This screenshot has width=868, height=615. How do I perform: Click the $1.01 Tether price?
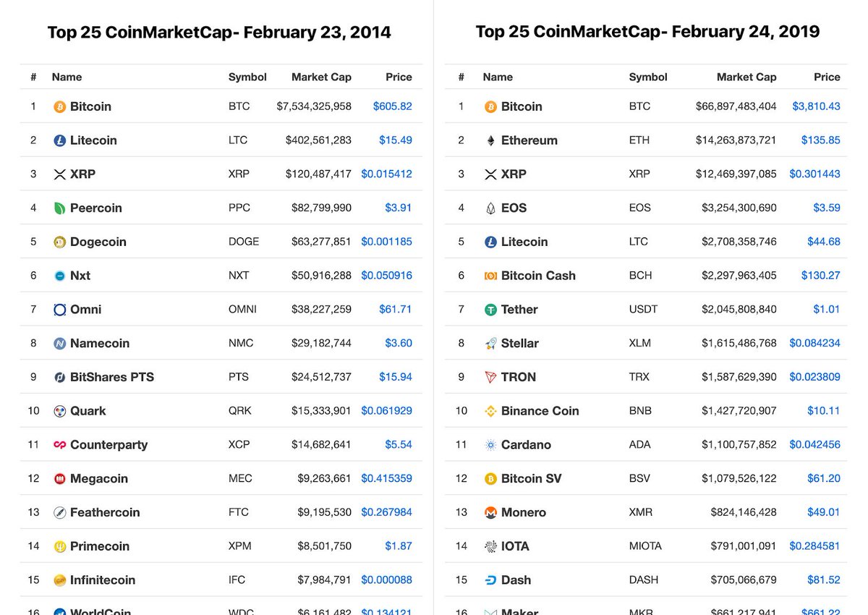tap(827, 310)
